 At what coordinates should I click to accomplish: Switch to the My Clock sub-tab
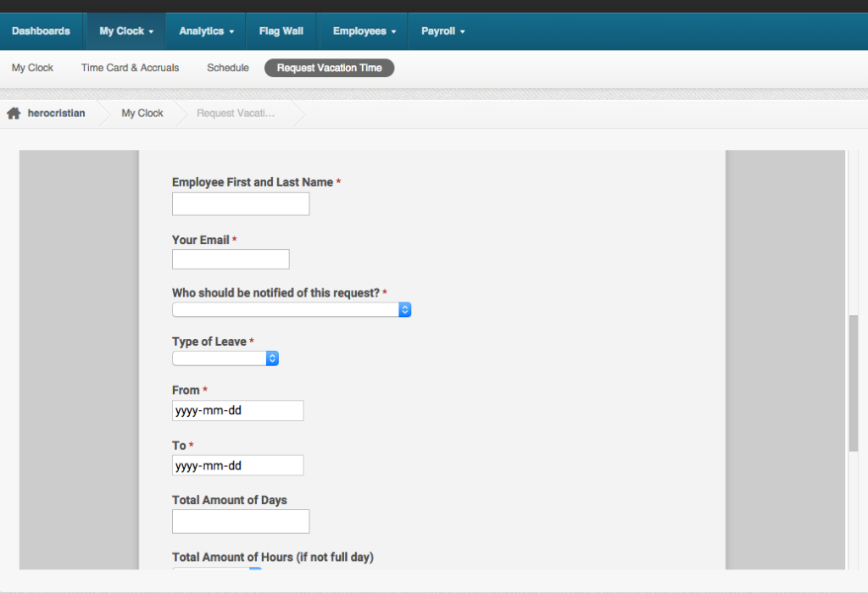point(33,68)
